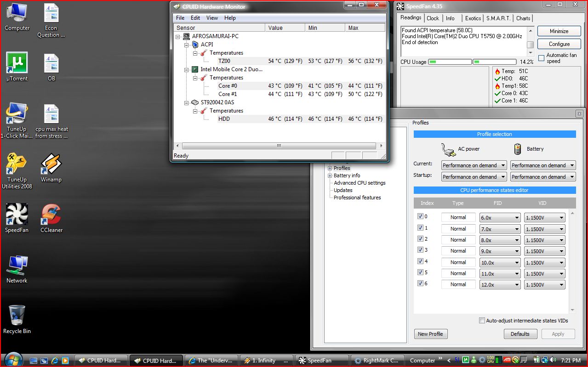Click the New Profile button
The image size is (588, 367).
click(x=431, y=334)
